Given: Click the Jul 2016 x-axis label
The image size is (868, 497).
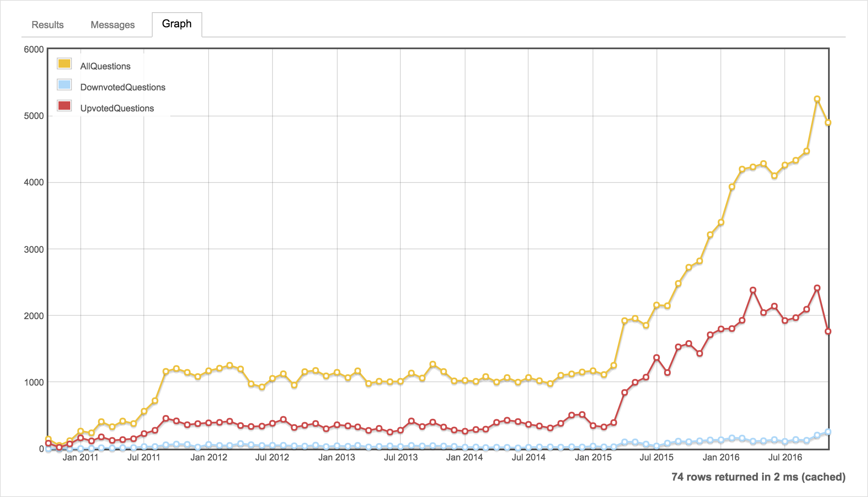Looking at the screenshot, I should coord(785,457).
